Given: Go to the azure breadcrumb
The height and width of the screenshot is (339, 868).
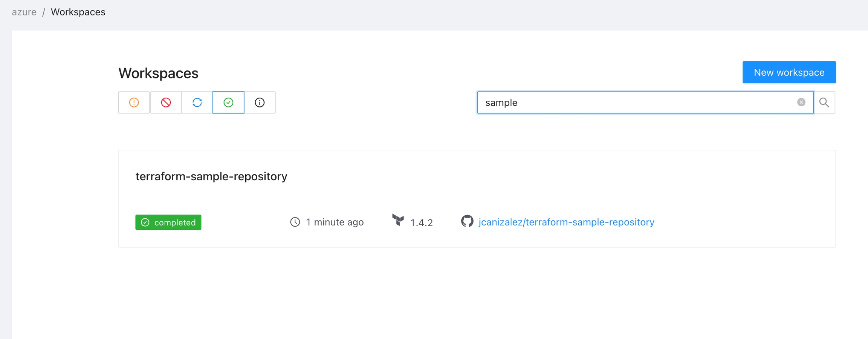Looking at the screenshot, I should pyautogui.click(x=24, y=12).
